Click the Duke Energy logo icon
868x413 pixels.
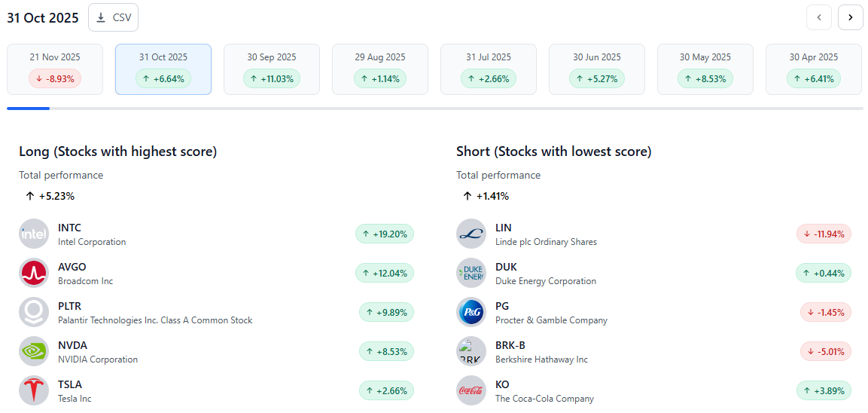[x=471, y=273]
